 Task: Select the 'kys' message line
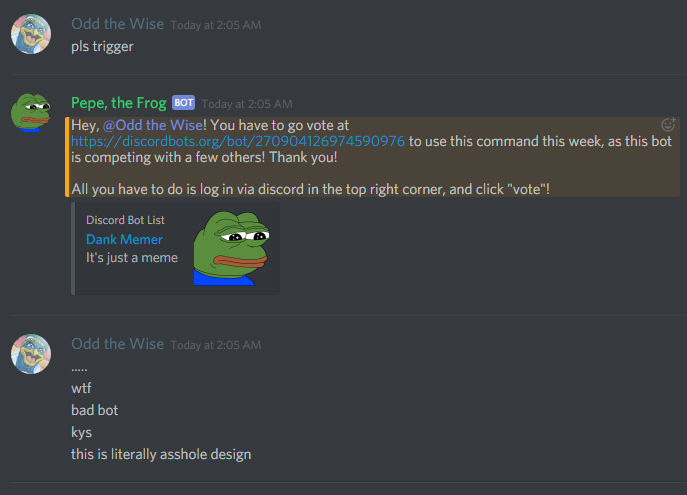[x=81, y=432]
